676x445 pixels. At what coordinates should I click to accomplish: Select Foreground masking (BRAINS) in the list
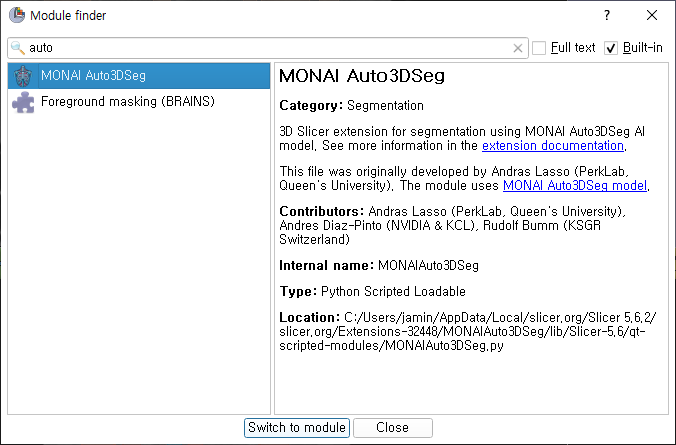click(x=139, y=102)
